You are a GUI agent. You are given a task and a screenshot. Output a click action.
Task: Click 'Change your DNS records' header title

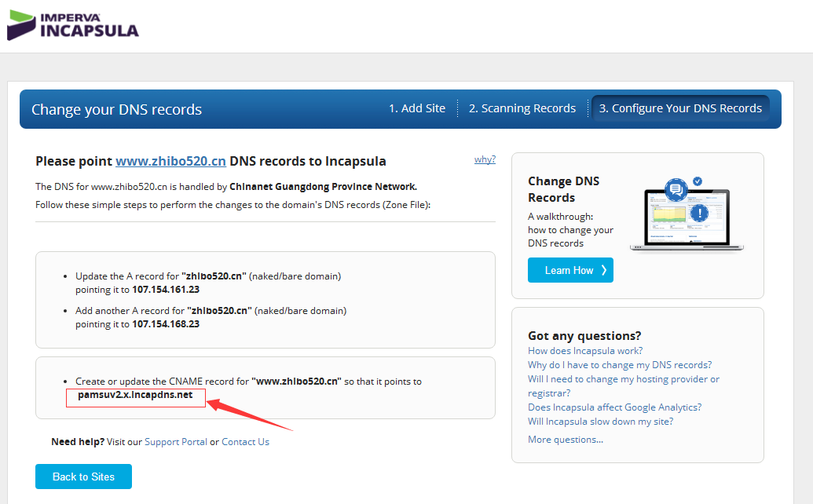[x=117, y=109]
